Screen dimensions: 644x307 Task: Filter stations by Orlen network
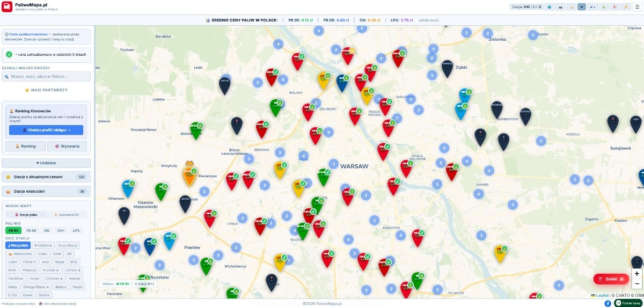point(42,254)
